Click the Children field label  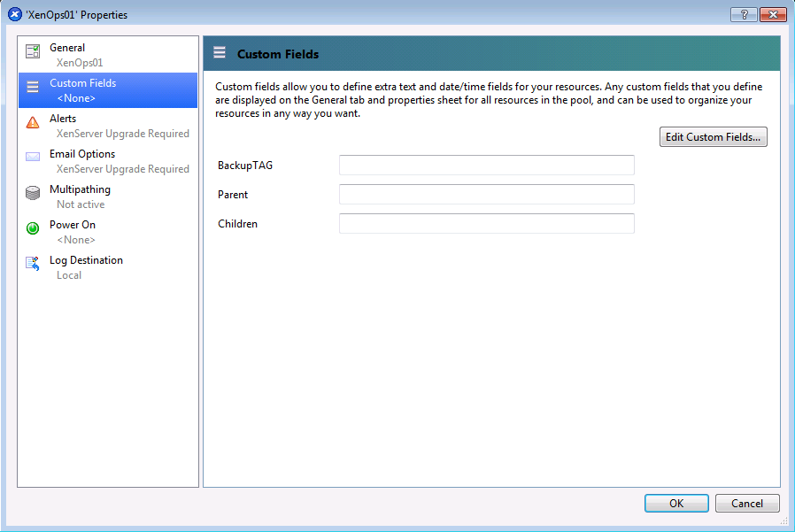click(237, 224)
